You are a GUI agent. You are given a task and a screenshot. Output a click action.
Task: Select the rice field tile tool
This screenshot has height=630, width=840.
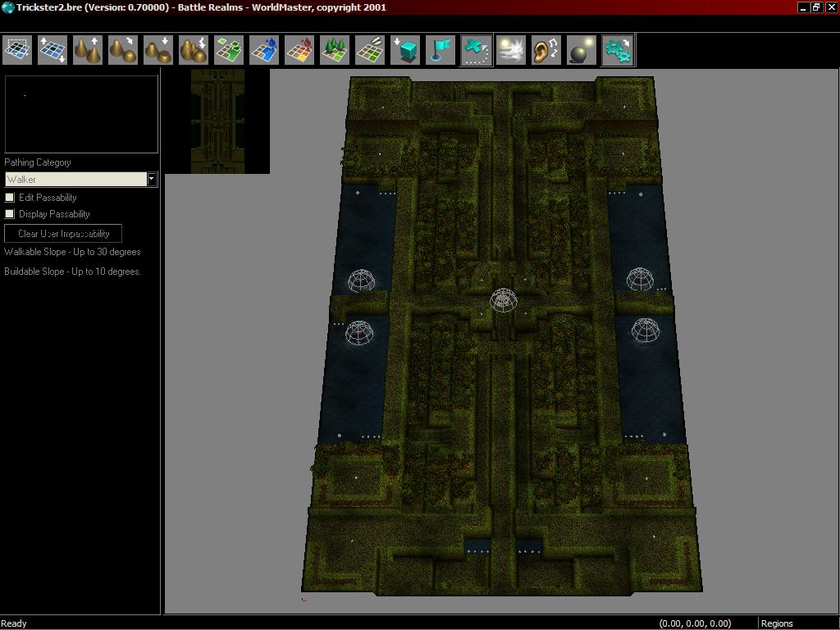click(370, 50)
